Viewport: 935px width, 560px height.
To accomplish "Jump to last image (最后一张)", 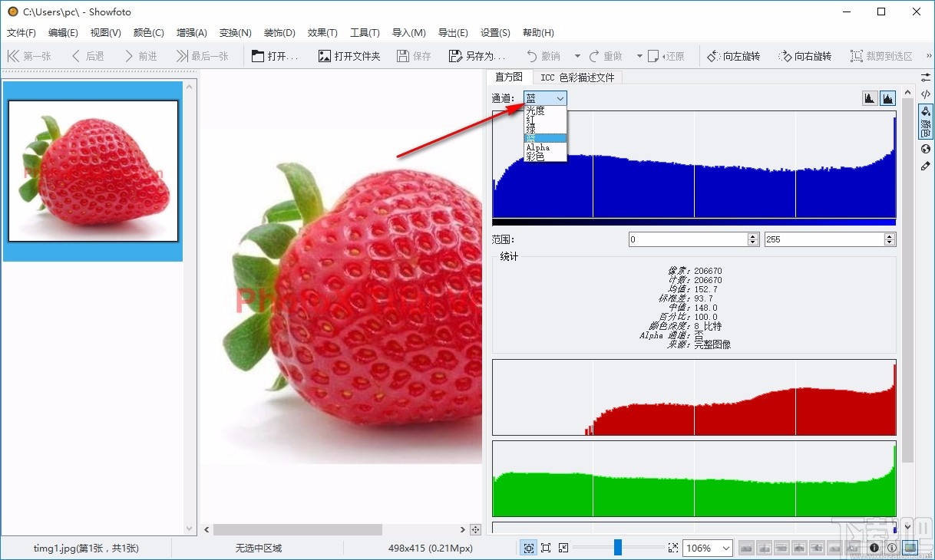I will tap(203, 56).
